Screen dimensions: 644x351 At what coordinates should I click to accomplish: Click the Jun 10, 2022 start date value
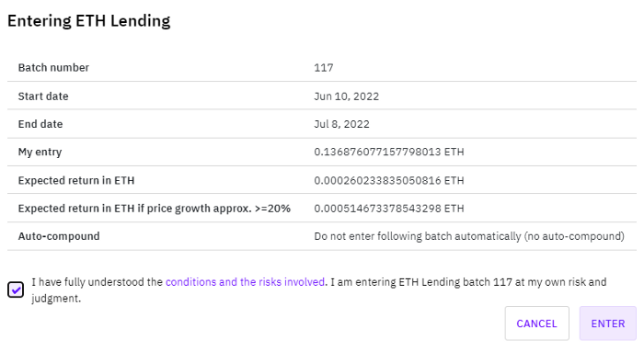(x=347, y=96)
